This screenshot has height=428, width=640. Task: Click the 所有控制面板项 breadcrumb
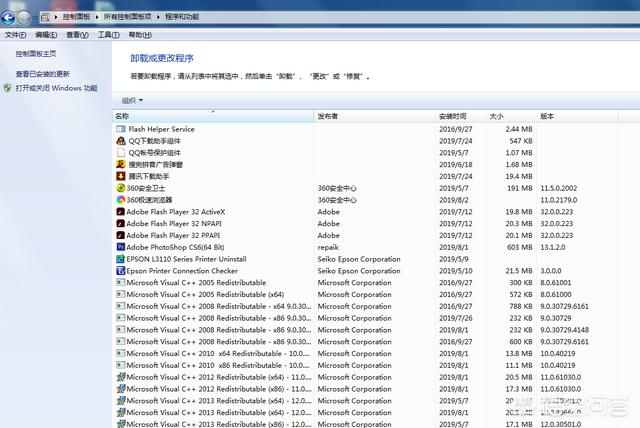pos(127,17)
